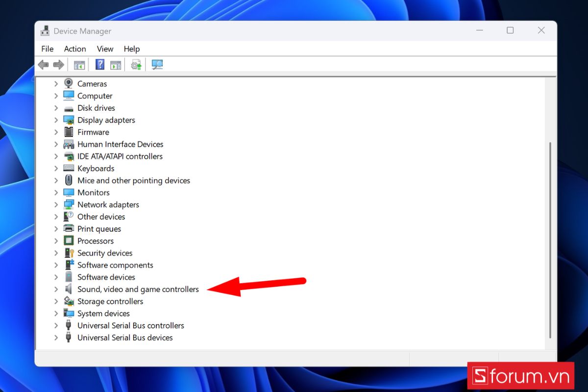Toggle the Show/Hide Console Tree toolbar icon

click(x=79, y=65)
